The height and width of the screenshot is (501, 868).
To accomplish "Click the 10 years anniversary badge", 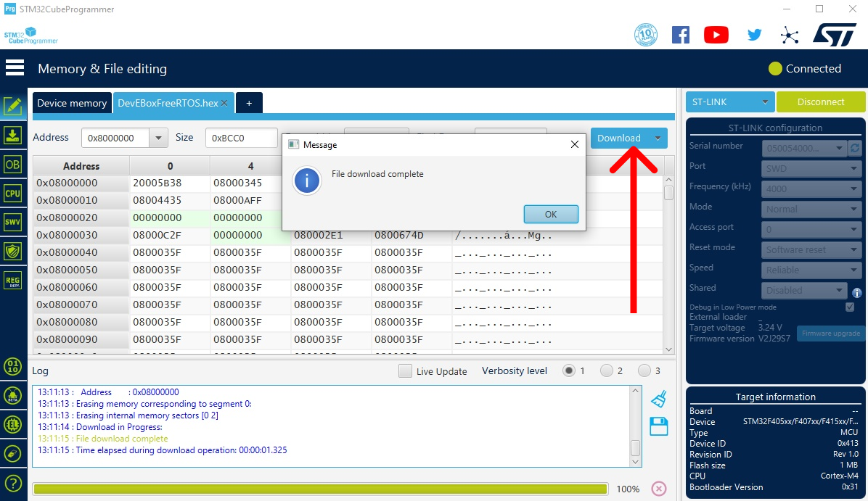I will click(645, 35).
